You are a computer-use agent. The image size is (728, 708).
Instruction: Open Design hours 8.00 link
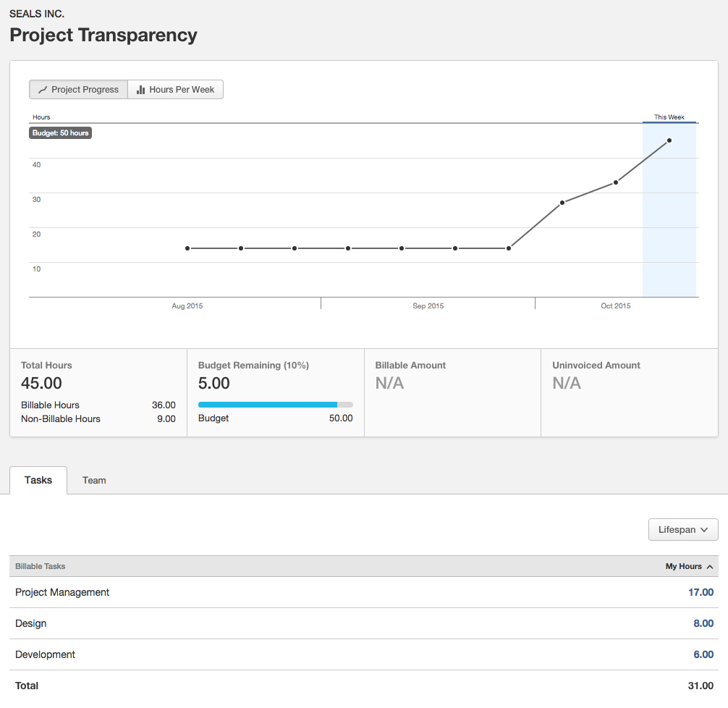703,623
